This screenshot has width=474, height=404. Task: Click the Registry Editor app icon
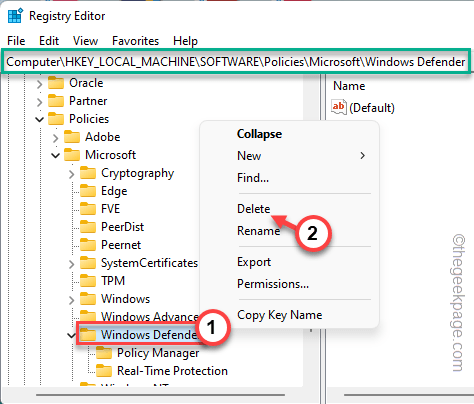(15, 16)
